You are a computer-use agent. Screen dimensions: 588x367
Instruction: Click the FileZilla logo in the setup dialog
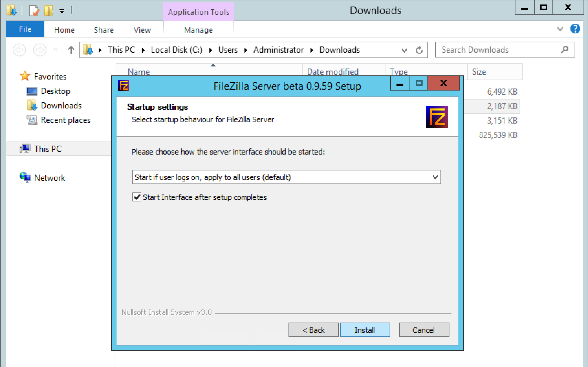point(437,116)
